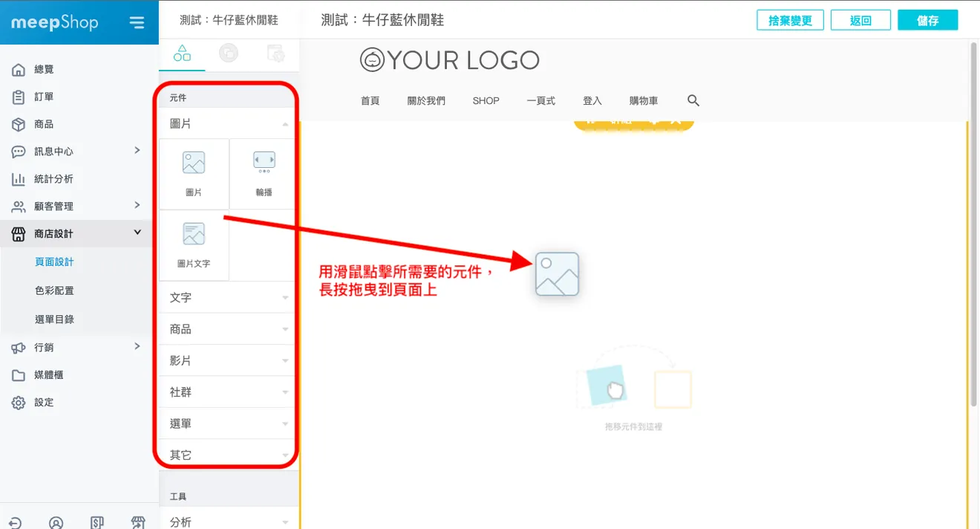
Task: Click the 媒體櫃 folder icon
Action: point(19,375)
